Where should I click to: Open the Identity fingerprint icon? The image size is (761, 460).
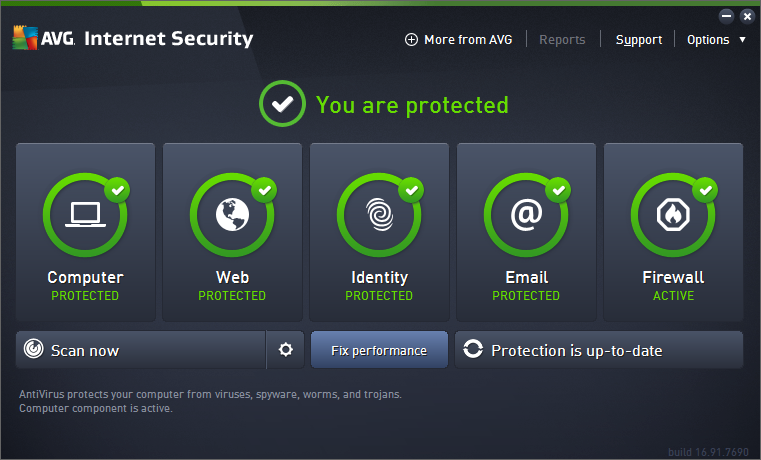[379, 215]
